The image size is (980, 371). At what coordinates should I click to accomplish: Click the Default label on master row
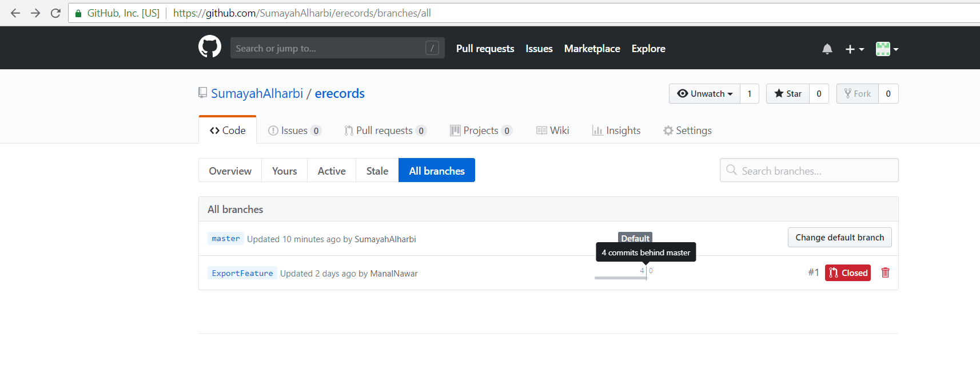pyautogui.click(x=635, y=238)
